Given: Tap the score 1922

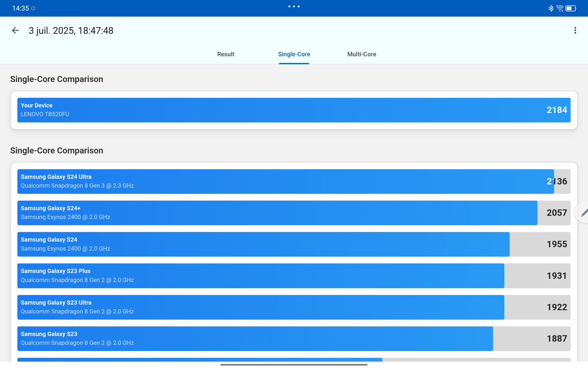Looking at the screenshot, I should click(x=557, y=307).
